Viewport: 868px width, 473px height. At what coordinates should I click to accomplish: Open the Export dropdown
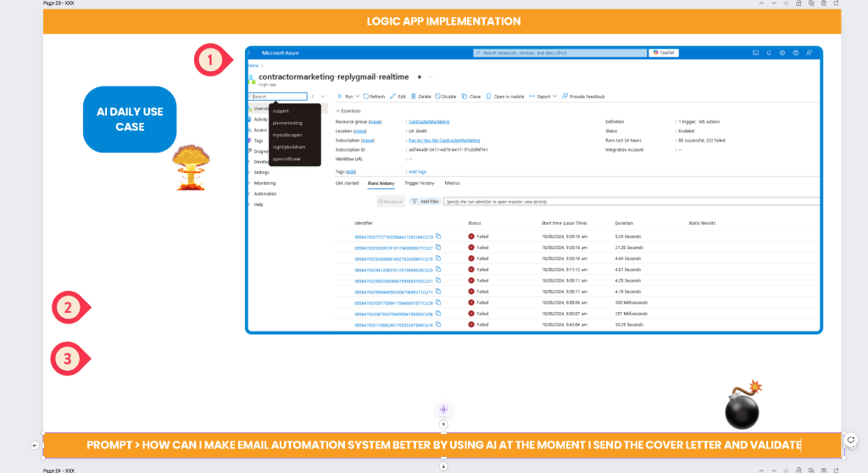coord(543,97)
